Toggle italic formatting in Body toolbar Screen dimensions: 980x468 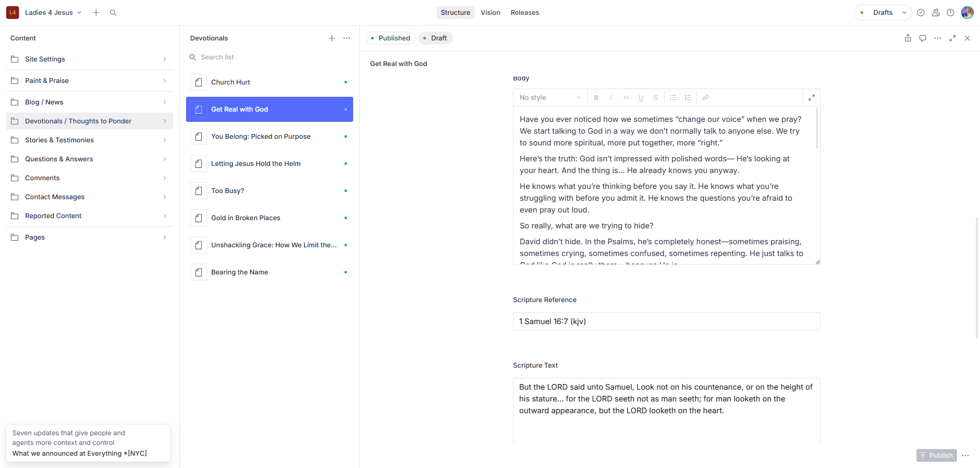point(611,98)
